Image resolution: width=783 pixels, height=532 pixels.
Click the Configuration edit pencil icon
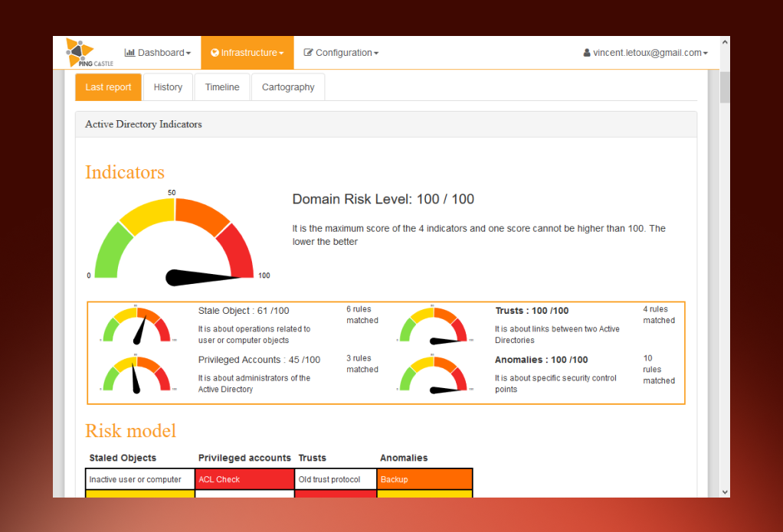coord(308,52)
